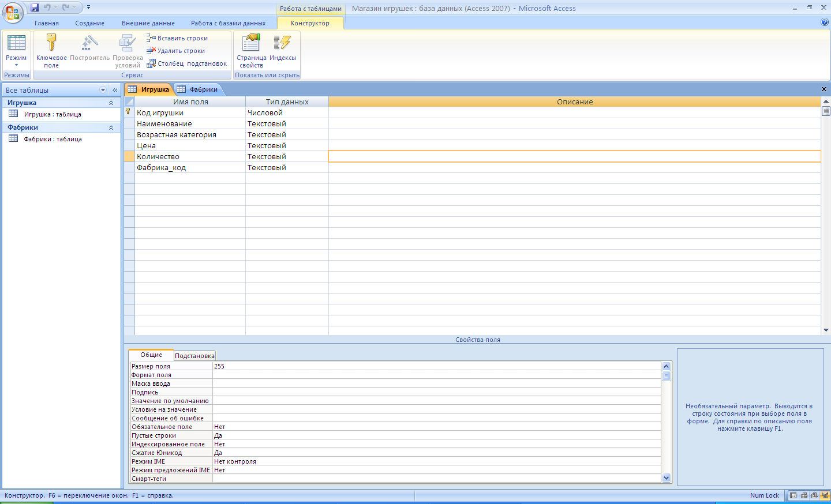Switch to Design view status icon

(825, 495)
